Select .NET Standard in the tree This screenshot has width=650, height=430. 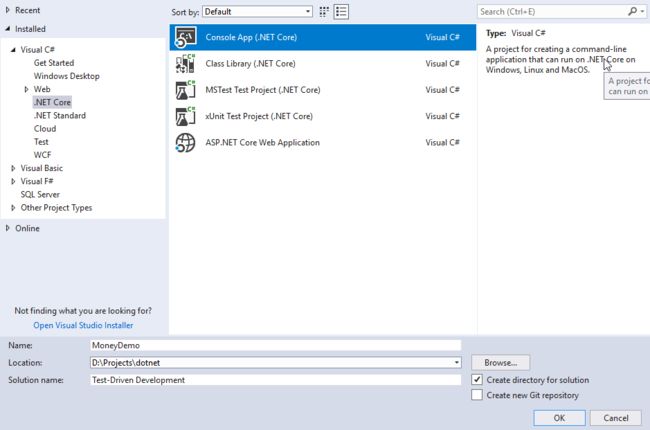pos(60,115)
